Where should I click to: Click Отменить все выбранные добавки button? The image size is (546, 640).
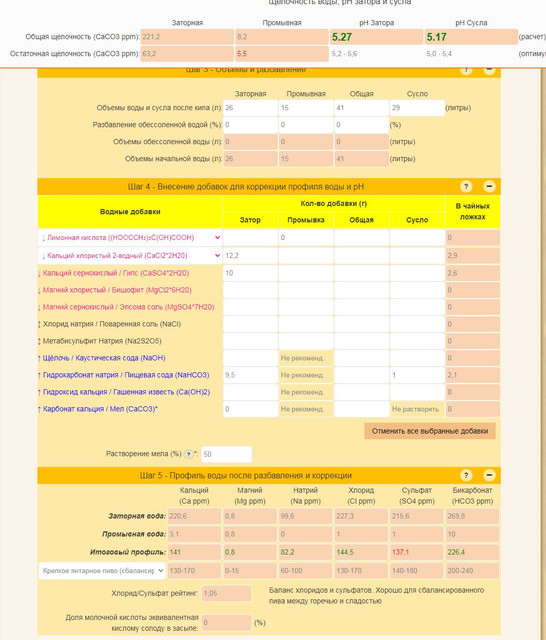(x=430, y=431)
